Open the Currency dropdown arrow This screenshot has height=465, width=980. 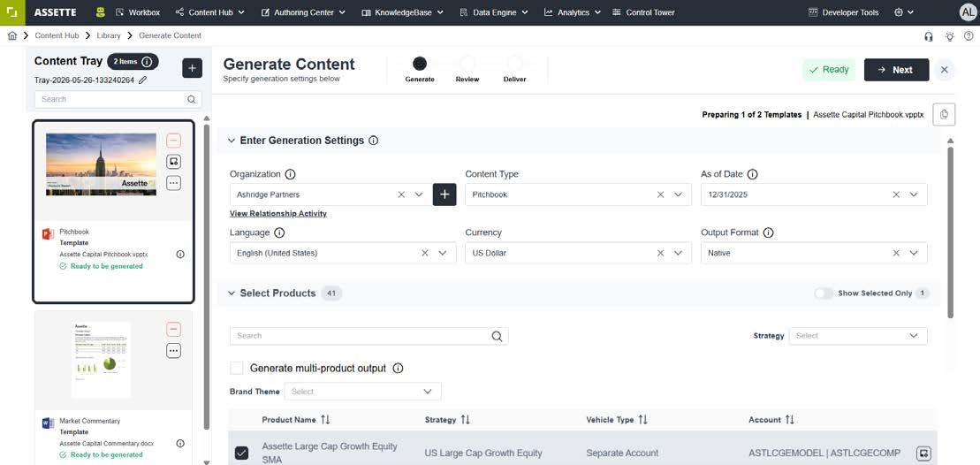coord(678,253)
